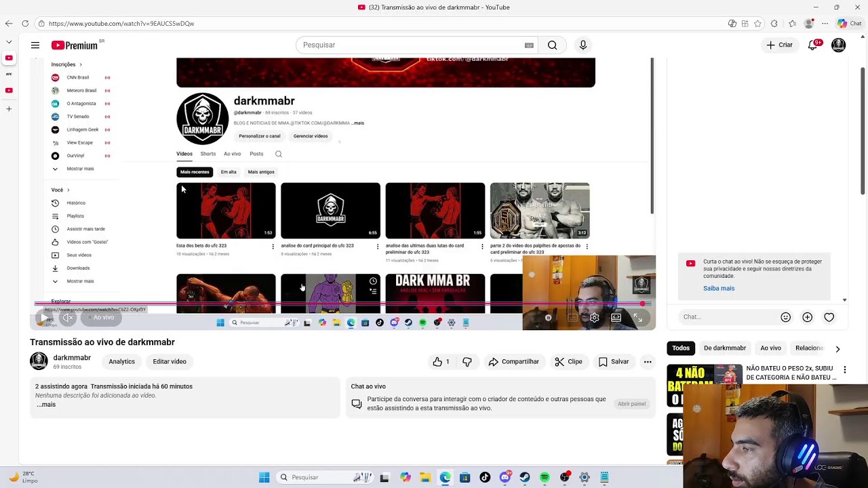
Task: Open 'NÃO BATEU O PESO 2x' video title
Action: tap(791, 373)
